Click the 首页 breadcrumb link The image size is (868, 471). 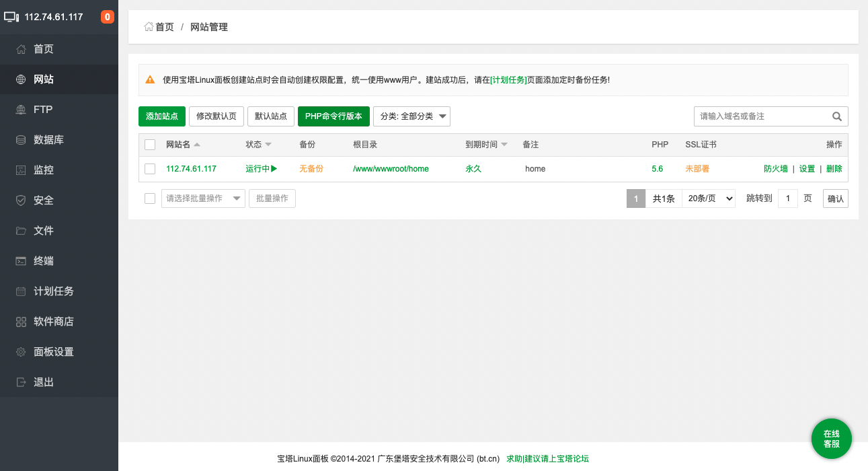pyautogui.click(x=165, y=27)
